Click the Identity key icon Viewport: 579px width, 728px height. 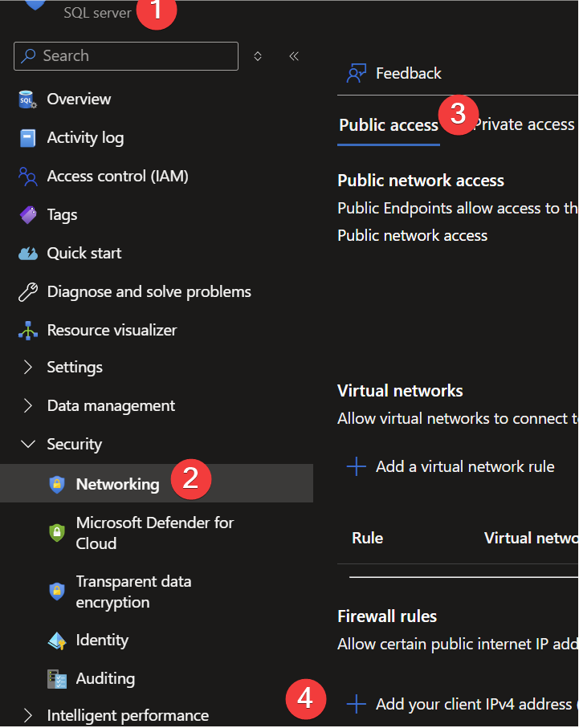tap(57, 641)
